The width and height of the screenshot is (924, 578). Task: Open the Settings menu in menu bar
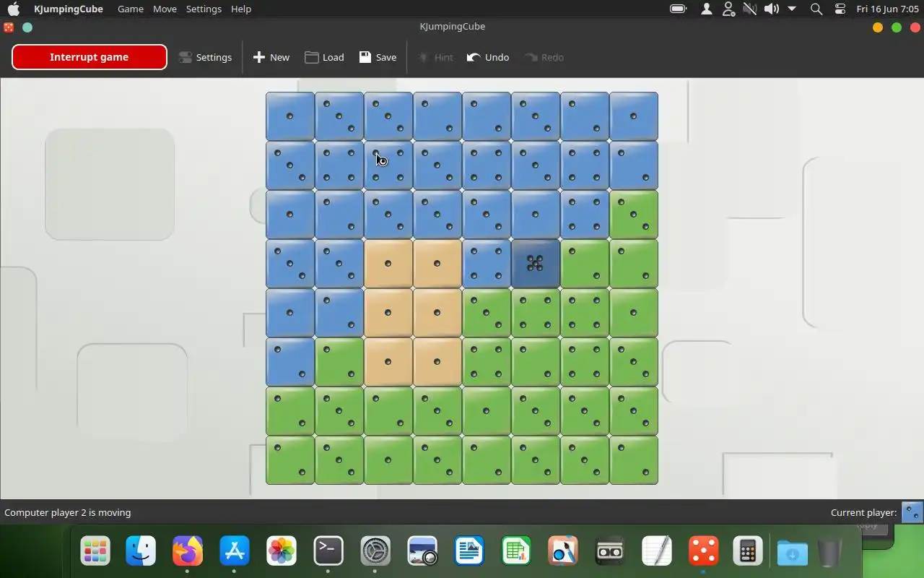click(204, 9)
